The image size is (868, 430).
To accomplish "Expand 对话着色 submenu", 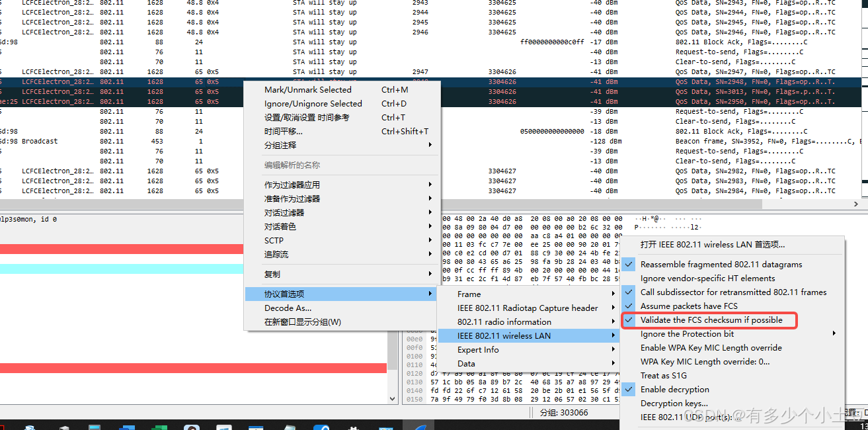I will tap(342, 227).
